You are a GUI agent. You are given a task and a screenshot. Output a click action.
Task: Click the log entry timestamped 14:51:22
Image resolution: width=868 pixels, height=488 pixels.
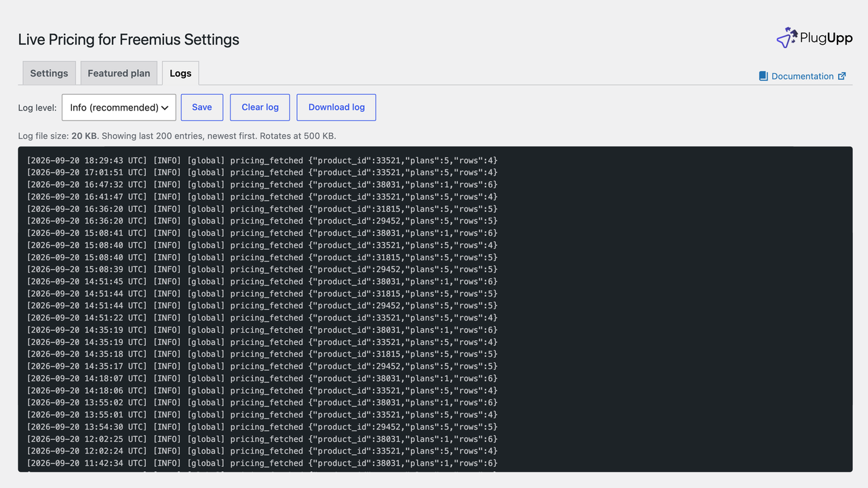262,318
